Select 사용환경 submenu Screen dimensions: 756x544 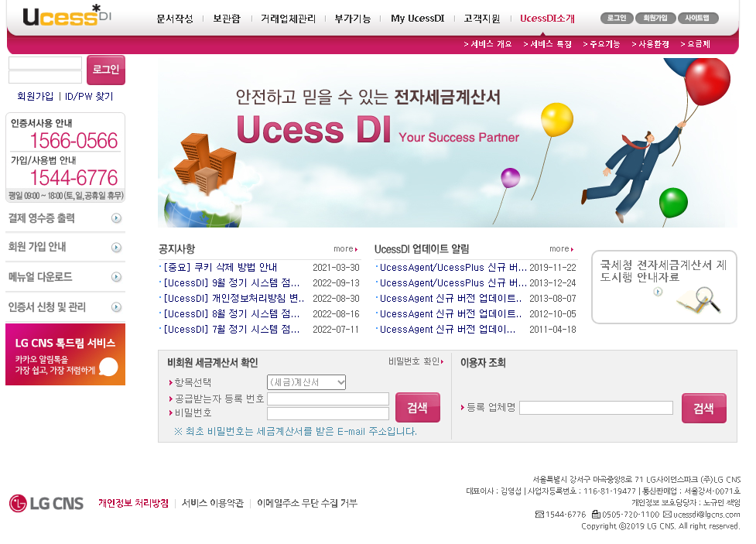click(650, 44)
